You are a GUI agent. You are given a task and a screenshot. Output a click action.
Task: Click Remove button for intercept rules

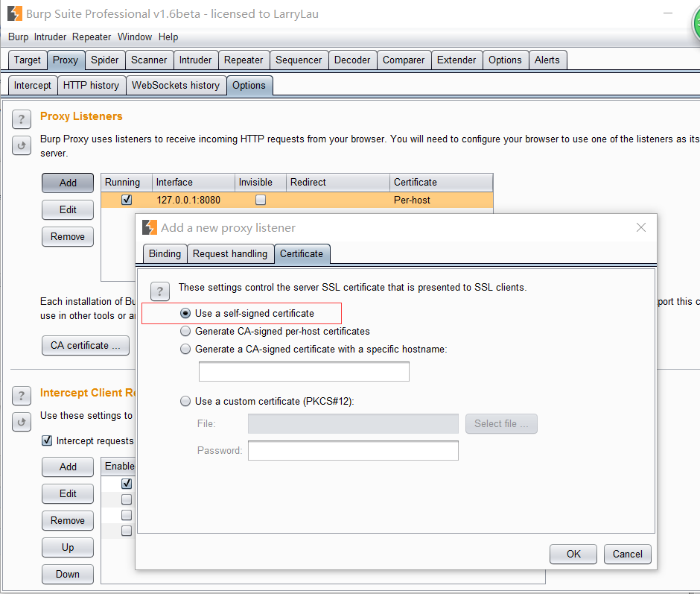click(68, 520)
